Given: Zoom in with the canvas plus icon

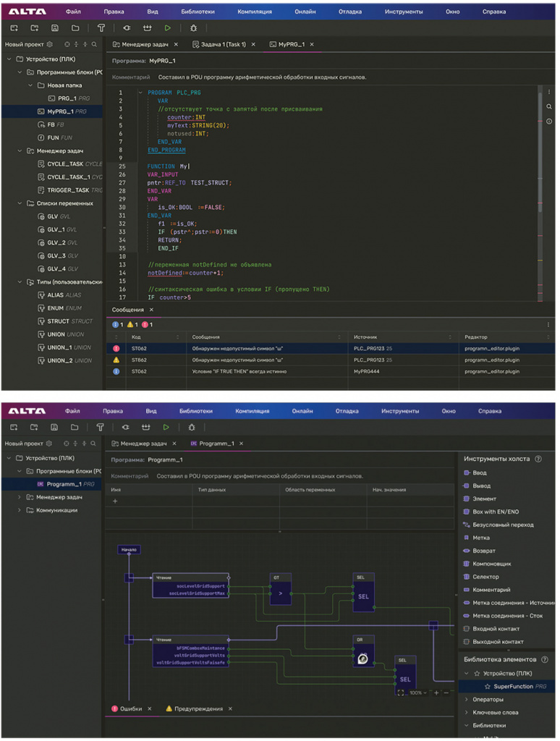Looking at the screenshot, I should coord(436,693).
